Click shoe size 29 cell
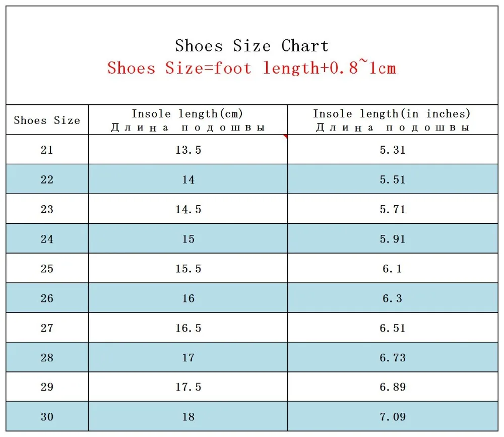The image size is (504, 437). pos(47,387)
